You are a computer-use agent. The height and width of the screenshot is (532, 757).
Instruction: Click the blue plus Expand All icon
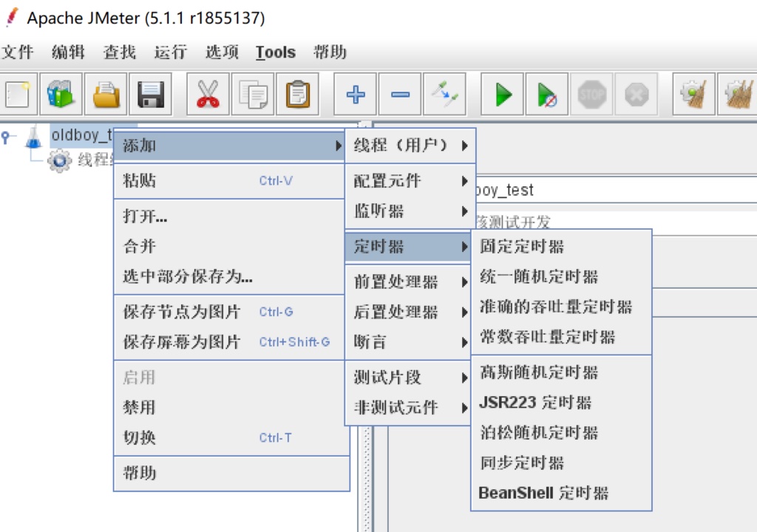click(x=356, y=95)
